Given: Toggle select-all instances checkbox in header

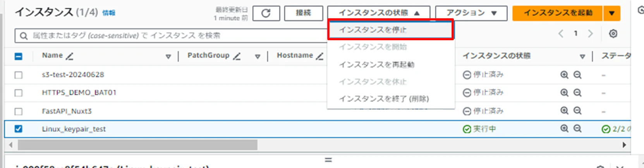Looking at the screenshot, I should point(18,57).
